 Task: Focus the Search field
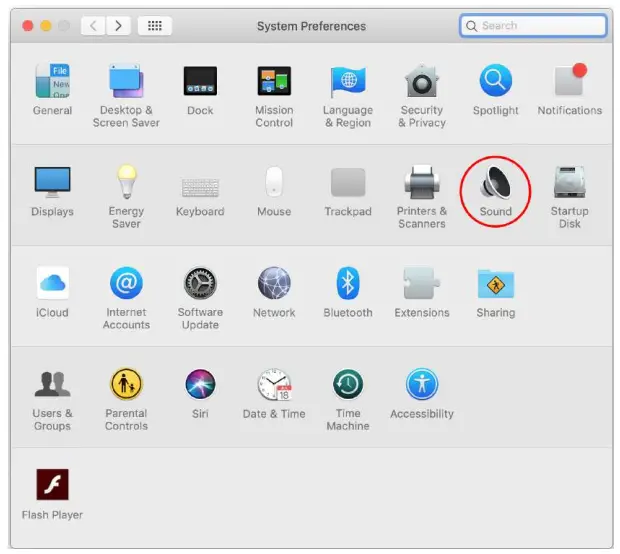(x=533, y=26)
